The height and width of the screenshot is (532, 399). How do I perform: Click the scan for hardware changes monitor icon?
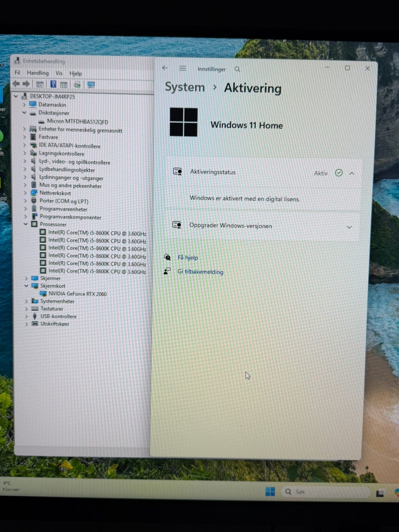point(91,85)
